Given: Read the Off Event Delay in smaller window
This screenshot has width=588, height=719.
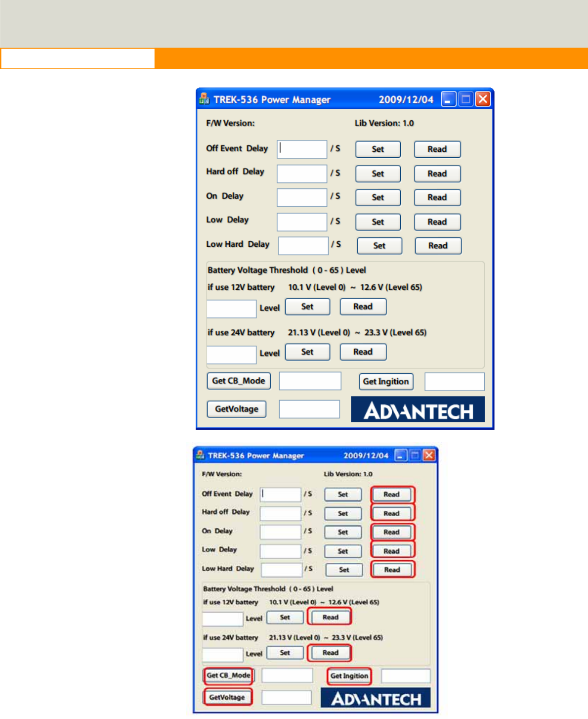Looking at the screenshot, I should coord(392,494).
